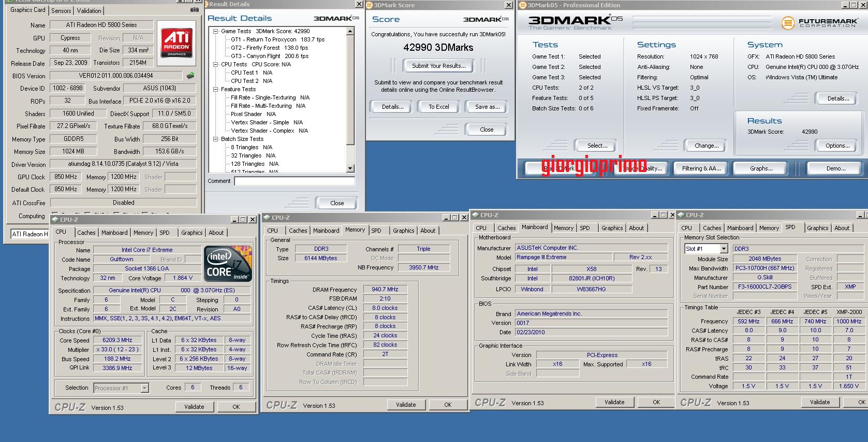Open Details... in the 3DMark Score window
Image resolution: width=868 pixels, height=442 pixels.
[x=392, y=107]
